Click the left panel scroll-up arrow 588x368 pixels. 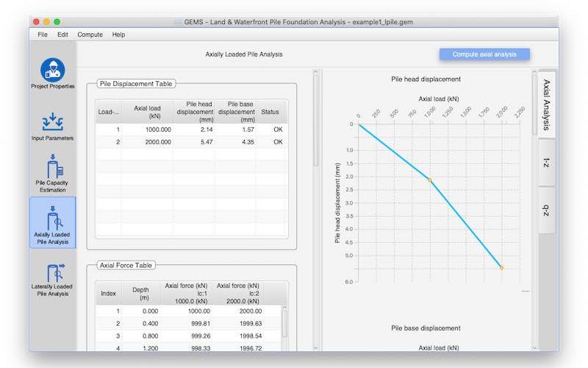pyautogui.click(x=315, y=71)
